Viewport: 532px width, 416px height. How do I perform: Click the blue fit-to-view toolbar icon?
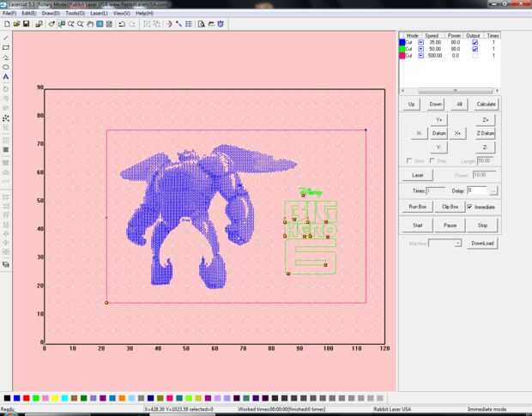click(x=100, y=24)
